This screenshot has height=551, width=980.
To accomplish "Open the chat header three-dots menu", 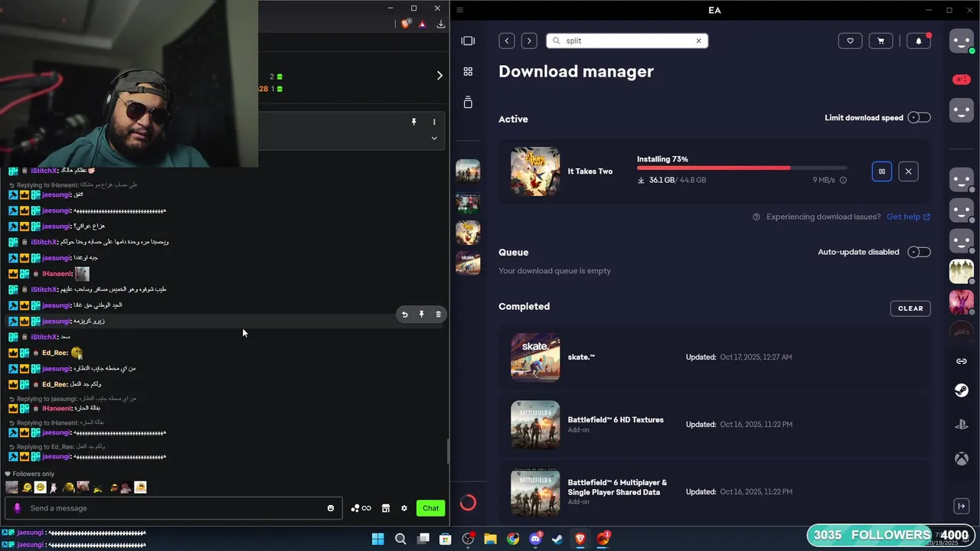I will pyautogui.click(x=434, y=122).
